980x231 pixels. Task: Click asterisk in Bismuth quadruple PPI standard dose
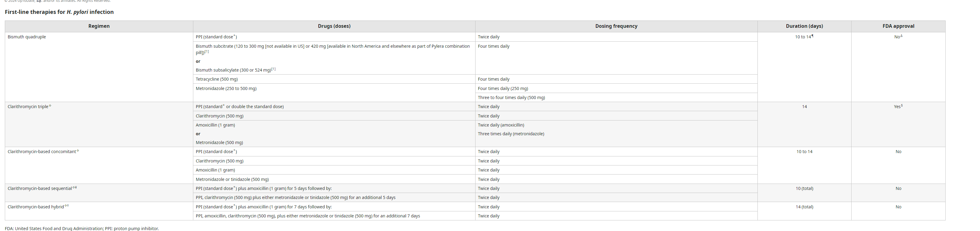click(x=234, y=36)
